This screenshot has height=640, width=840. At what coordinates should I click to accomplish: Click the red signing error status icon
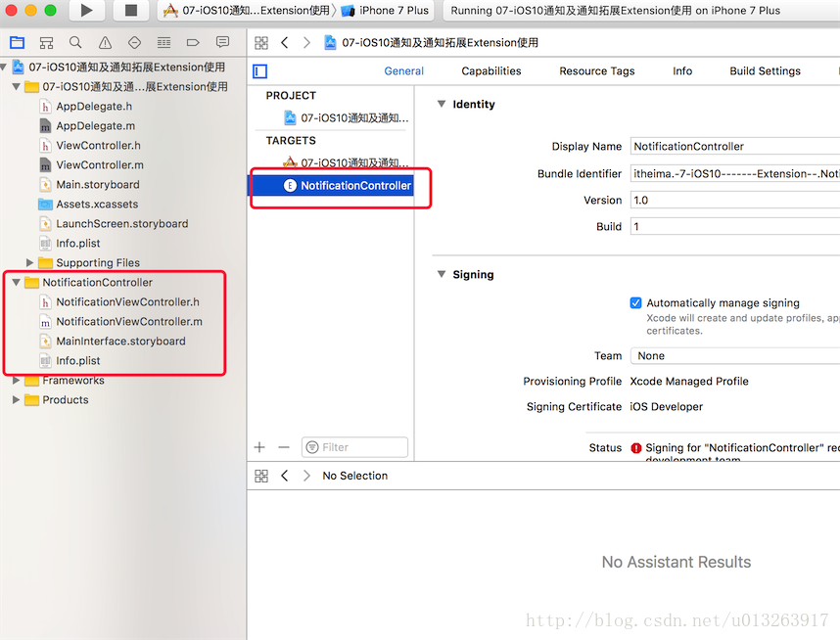(636, 448)
